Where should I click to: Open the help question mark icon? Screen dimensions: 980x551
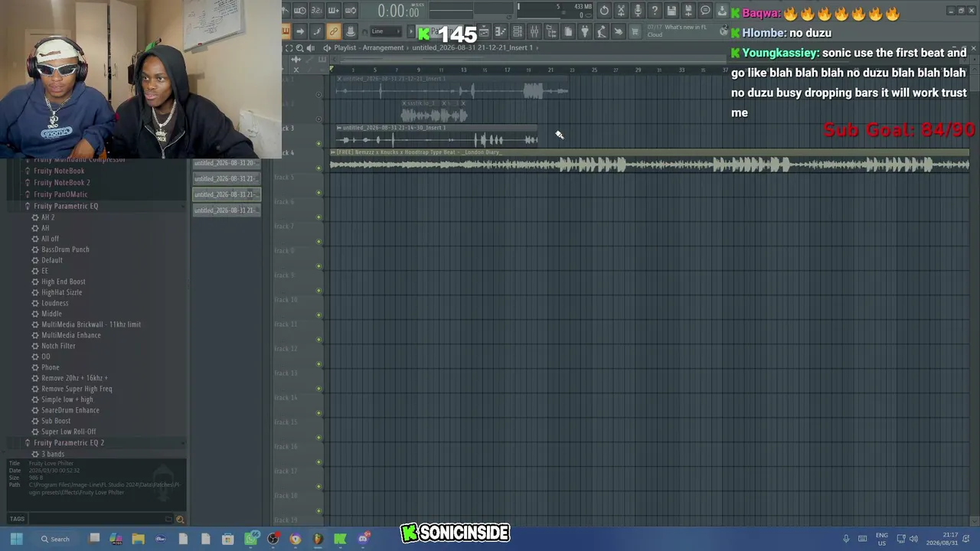pos(655,10)
